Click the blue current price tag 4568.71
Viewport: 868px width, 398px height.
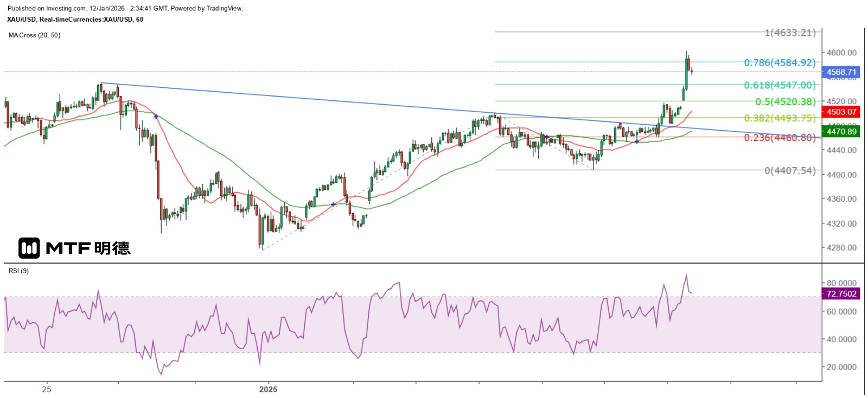pos(841,72)
